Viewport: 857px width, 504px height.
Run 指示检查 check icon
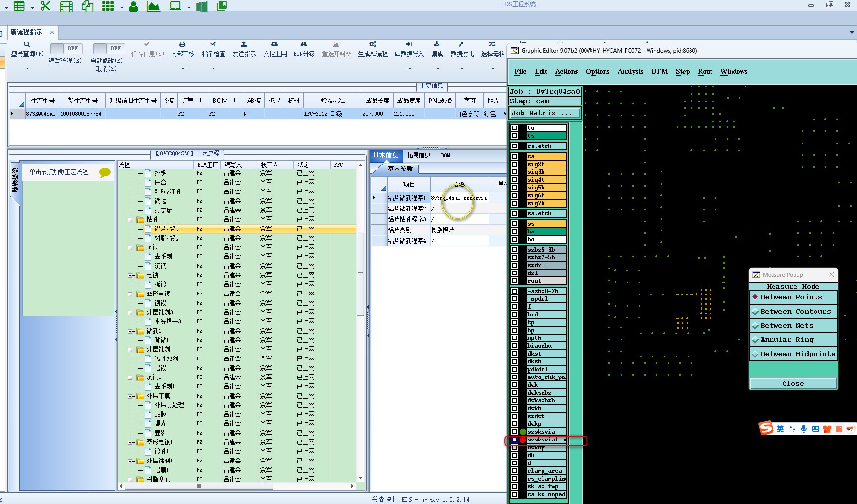point(213,44)
